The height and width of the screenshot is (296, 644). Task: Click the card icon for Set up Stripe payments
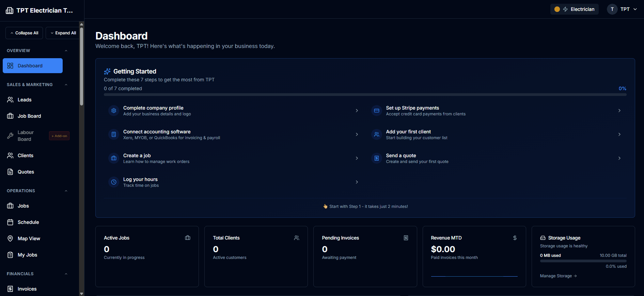pos(377,111)
